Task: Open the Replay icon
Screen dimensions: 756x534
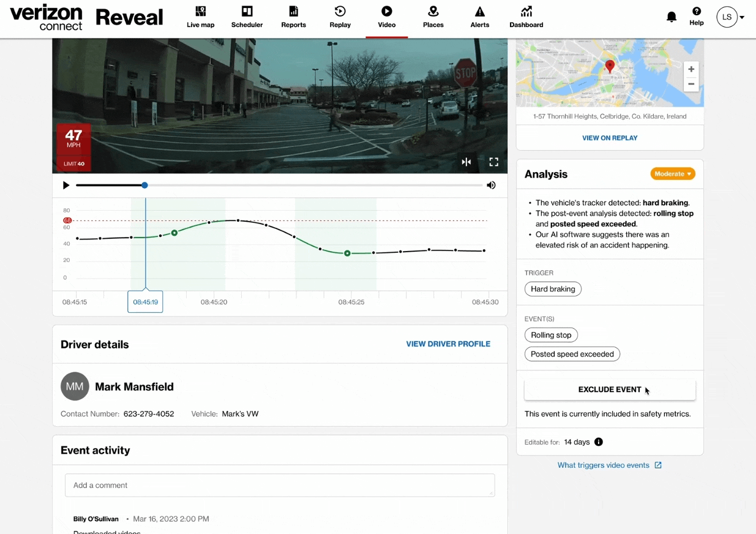Action: click(x=340, y=11)
